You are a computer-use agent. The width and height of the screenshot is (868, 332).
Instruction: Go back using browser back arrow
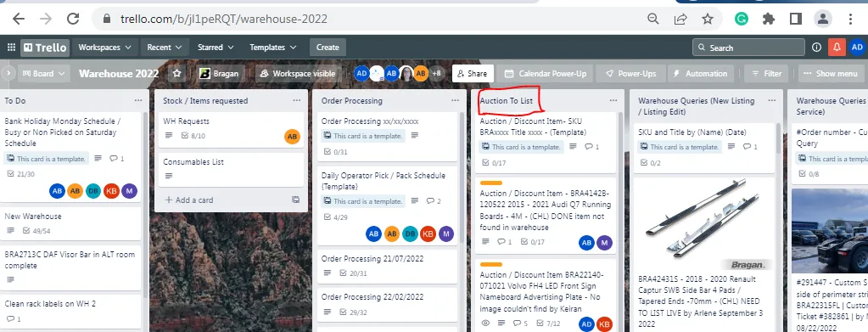click(x=19, y=19)
